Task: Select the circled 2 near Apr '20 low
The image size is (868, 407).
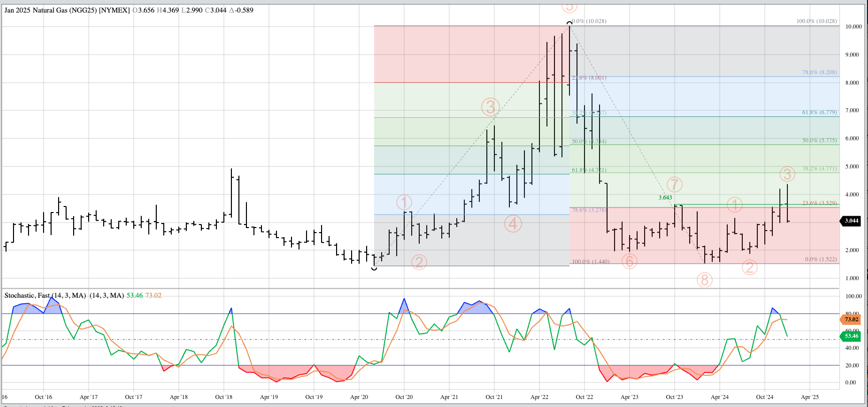Action: pos(419,262)
